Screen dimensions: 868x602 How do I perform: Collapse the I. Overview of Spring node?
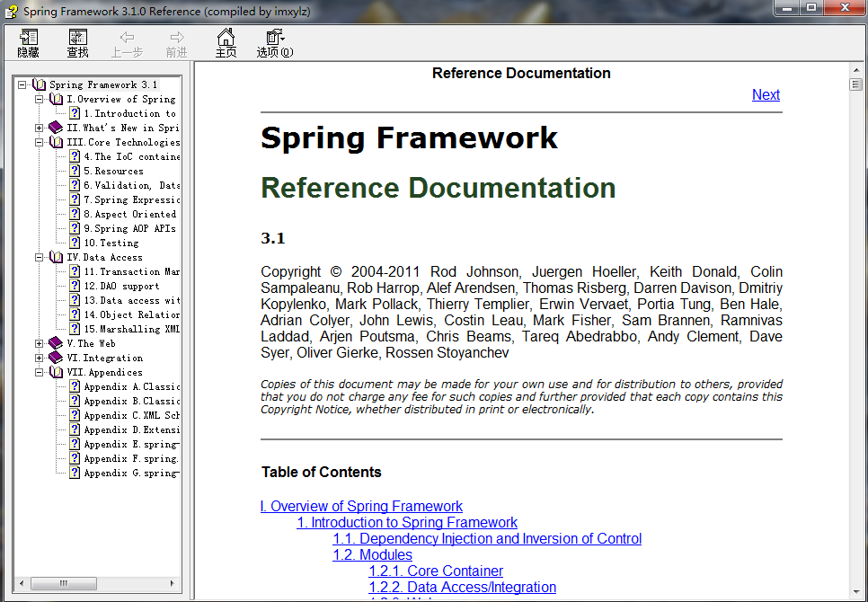pyautogui.click(x=40, y=99)
